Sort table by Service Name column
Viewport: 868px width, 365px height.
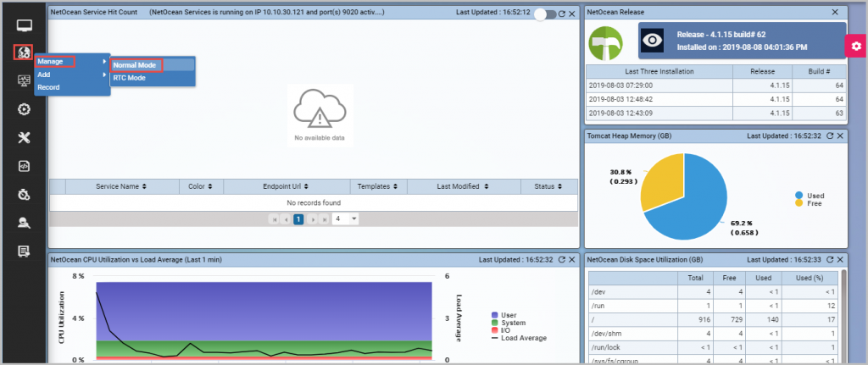tap(122, 186)
